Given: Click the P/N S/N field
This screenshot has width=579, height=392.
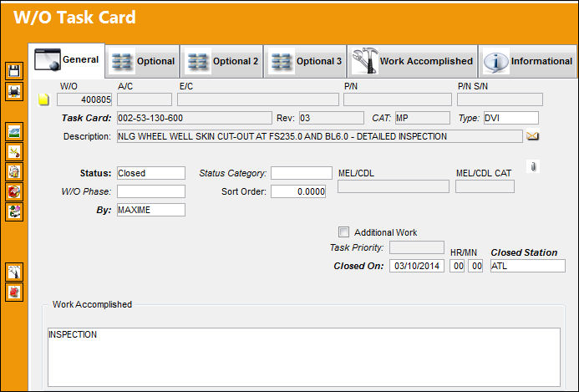Looking at the screenshot, I should [500, 99].
